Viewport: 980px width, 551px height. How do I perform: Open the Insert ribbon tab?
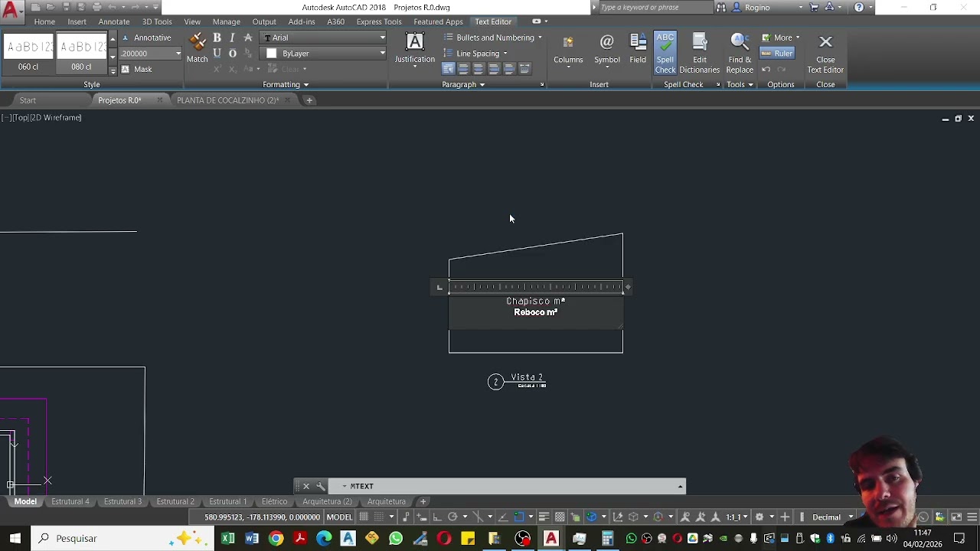(77, 21)
